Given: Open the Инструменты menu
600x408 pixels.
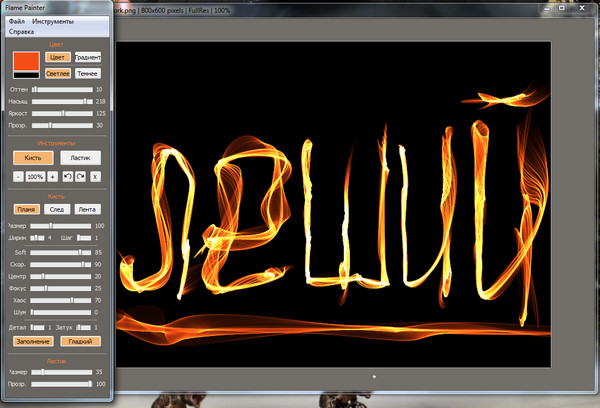Looking at the screenshot, I should [52, 21].
